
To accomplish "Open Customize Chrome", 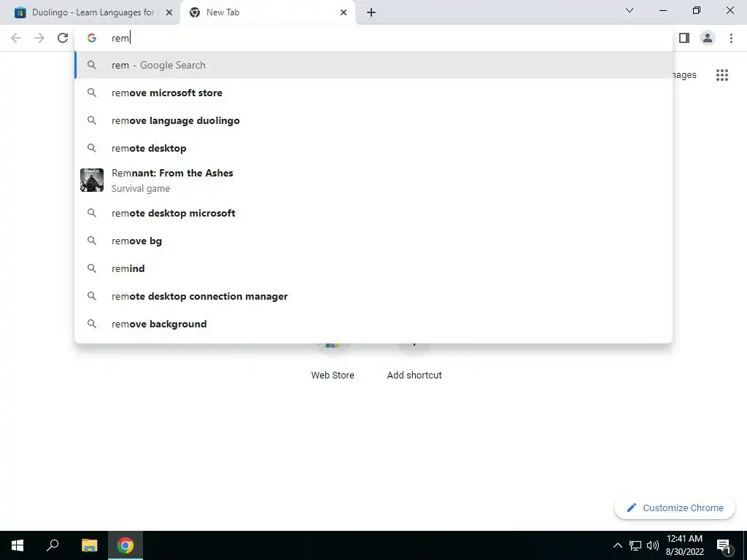I will (675, 507).
